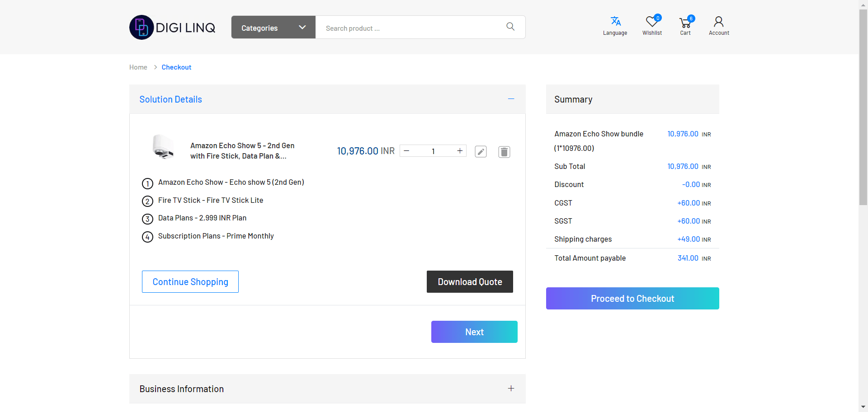The image size is (868, 412).
Task: Click the Next button
Action: [x=474, y=332]
